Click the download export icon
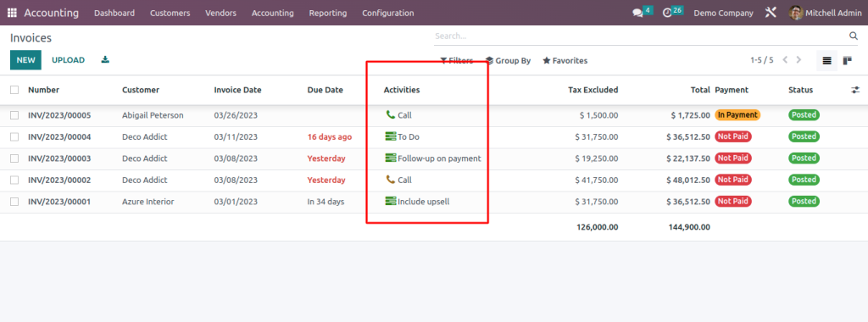The height and width of the screenshot is (322, 868). 105,60
